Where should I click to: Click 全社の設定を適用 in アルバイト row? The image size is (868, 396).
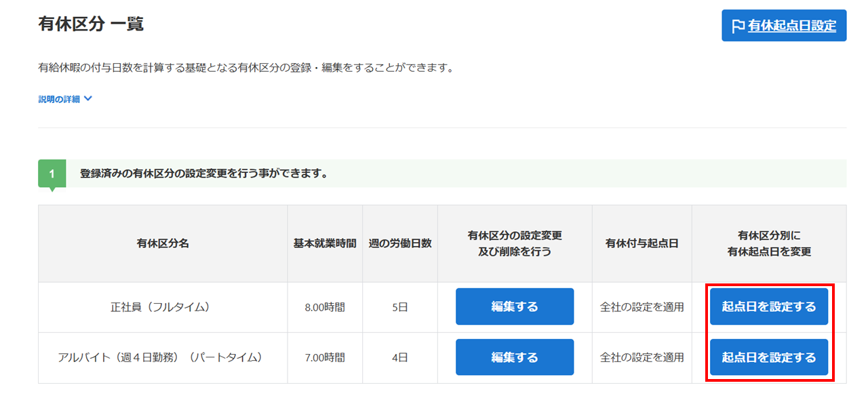[642, 357]
